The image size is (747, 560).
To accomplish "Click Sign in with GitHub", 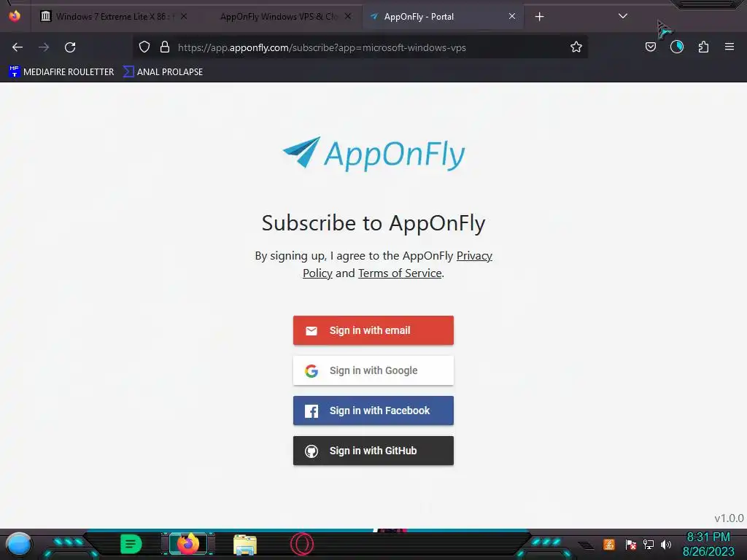I will pyautogui.click(x=373, y=451).
